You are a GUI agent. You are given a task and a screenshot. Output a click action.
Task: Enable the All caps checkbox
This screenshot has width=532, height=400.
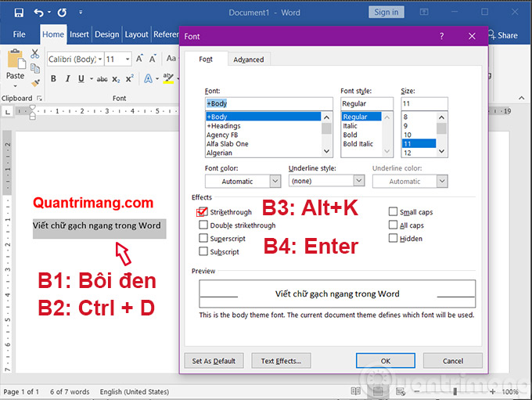point(393,225)
